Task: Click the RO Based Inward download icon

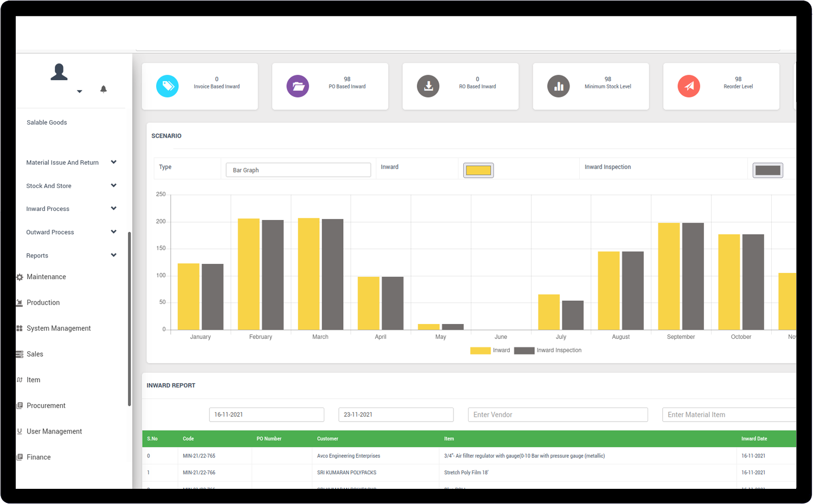Action: [428, 86]
